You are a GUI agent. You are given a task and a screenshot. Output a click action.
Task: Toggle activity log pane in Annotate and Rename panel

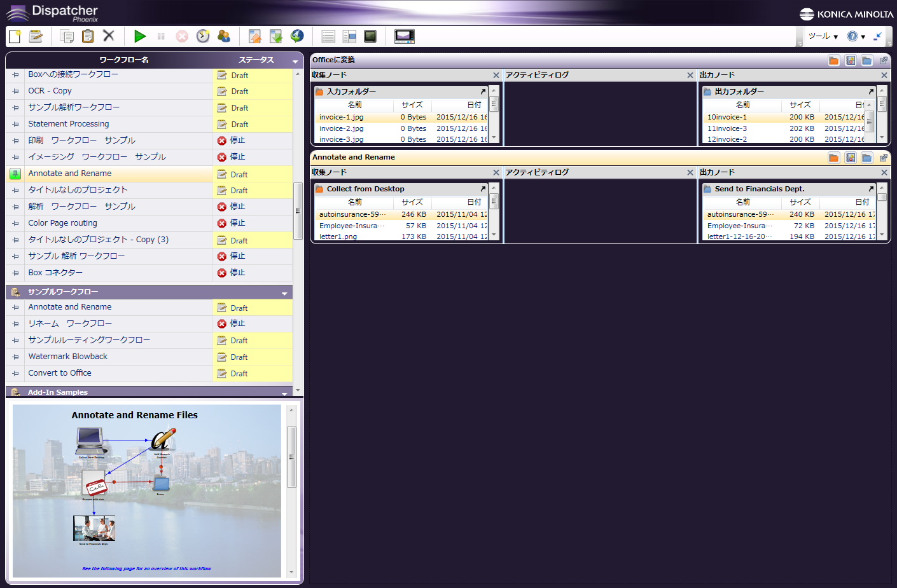(851, 158)
